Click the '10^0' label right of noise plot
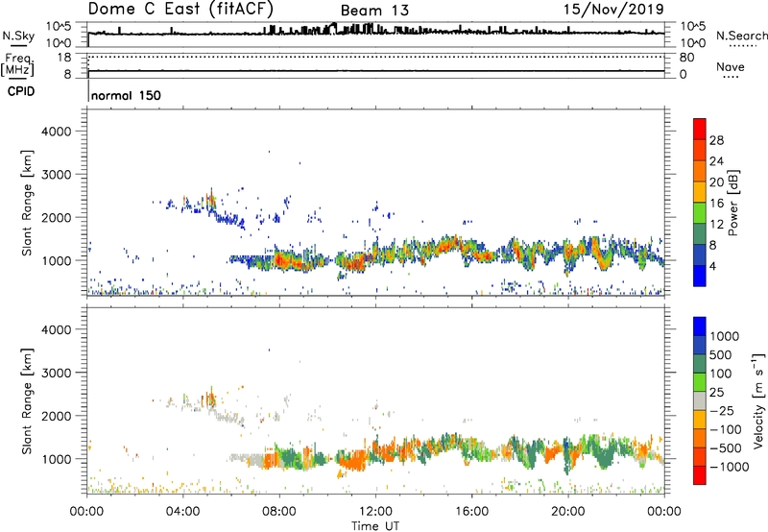The width and height of the screenshot is (768, 532). (x=693, y=43)
